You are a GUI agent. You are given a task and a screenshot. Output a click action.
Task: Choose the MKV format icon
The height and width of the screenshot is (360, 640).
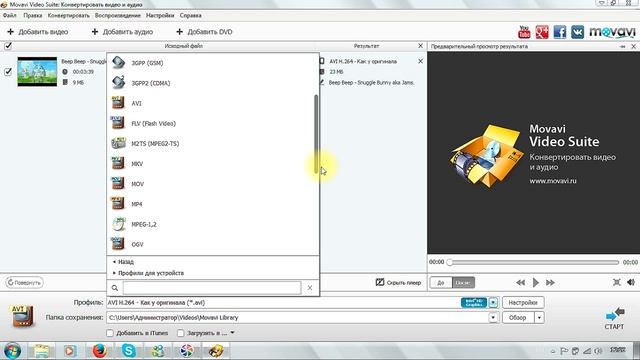click(x=118, y=163)
